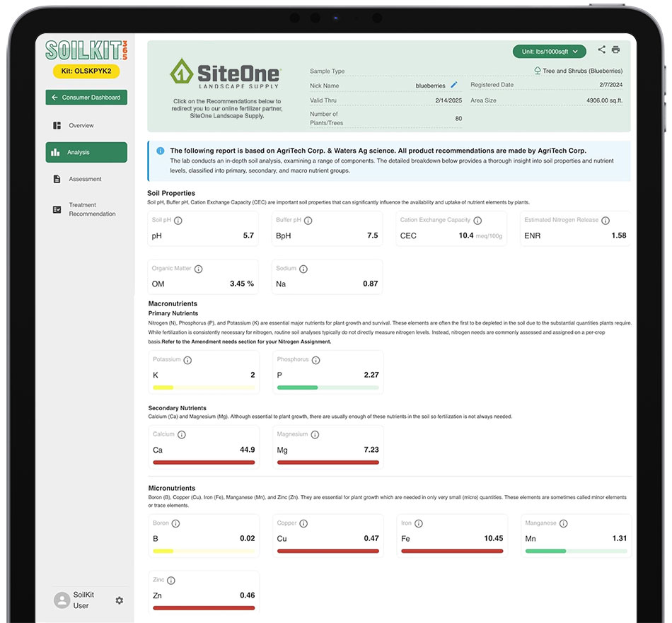This screenshot has height=623, width=672.
Task: Click the Soil Properties heading
Action: coord(171,193)
